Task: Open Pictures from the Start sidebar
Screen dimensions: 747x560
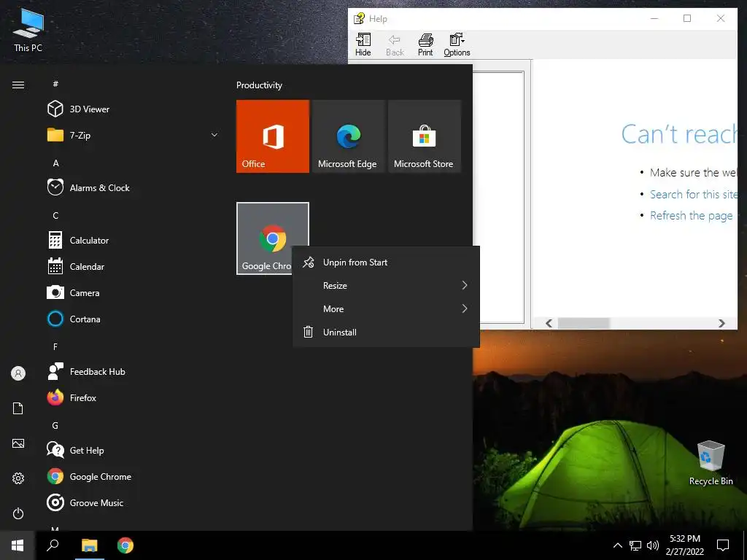Action: point(18,443)
